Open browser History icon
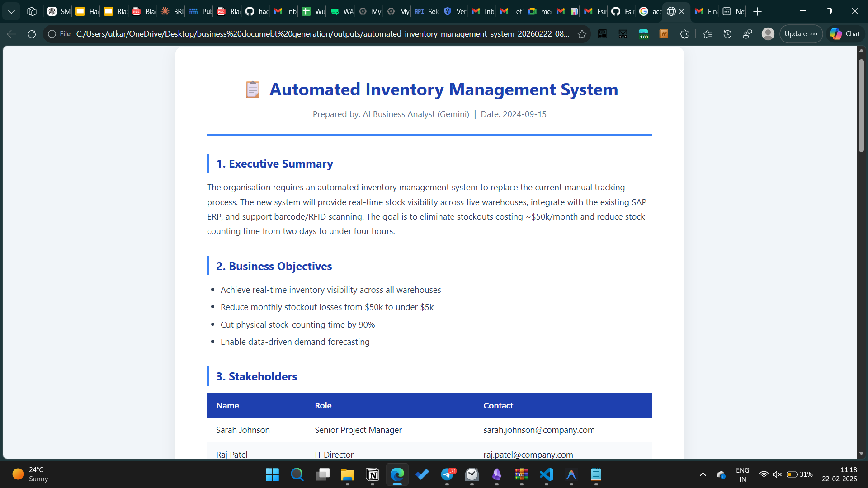Image resolution: width=868 pixels, height=488 pixels. [727, 34]
